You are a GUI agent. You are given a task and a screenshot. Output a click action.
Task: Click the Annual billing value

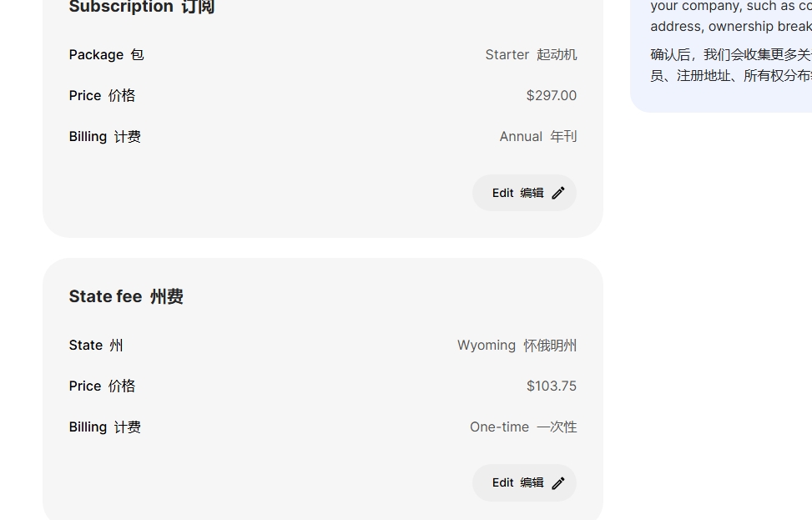537,137
